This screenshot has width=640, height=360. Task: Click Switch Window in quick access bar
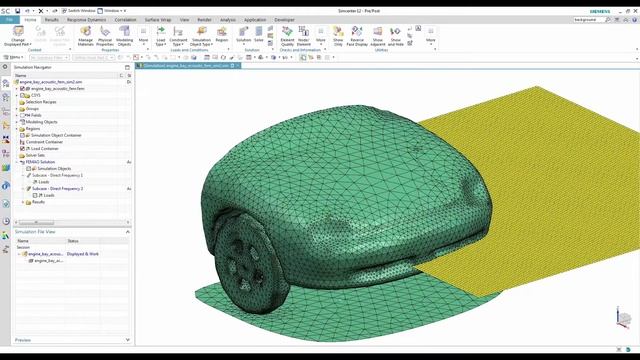click(x=78, y=11)
